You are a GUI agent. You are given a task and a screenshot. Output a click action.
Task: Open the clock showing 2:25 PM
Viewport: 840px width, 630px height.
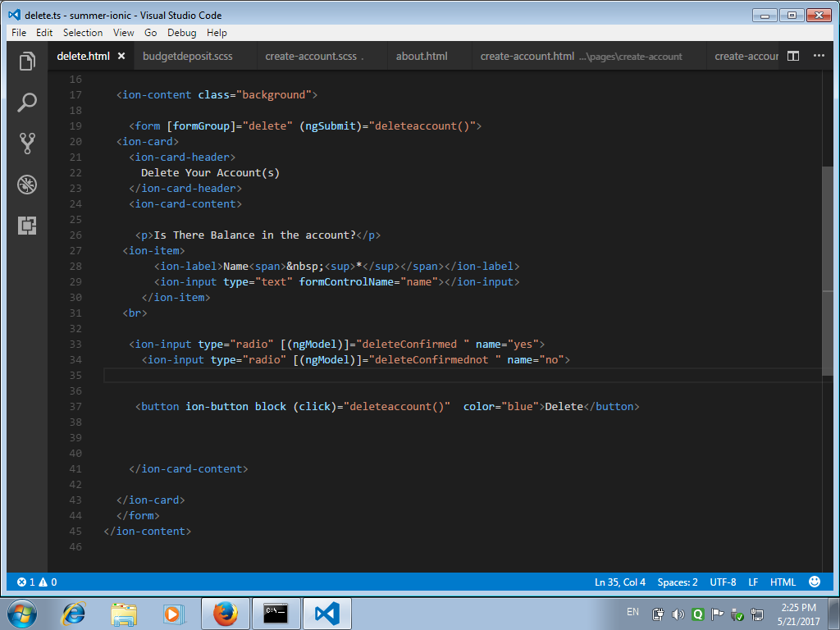tap(798, 614)
